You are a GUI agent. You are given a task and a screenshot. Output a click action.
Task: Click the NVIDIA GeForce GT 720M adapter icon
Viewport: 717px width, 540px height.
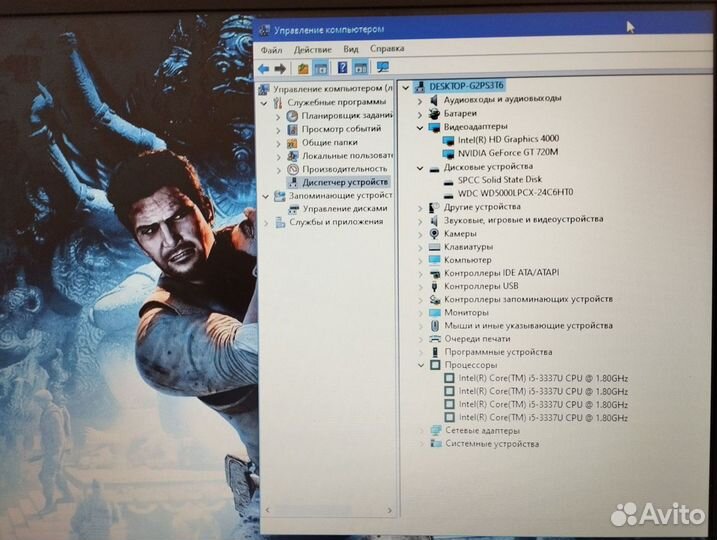(x=448, y=153)
